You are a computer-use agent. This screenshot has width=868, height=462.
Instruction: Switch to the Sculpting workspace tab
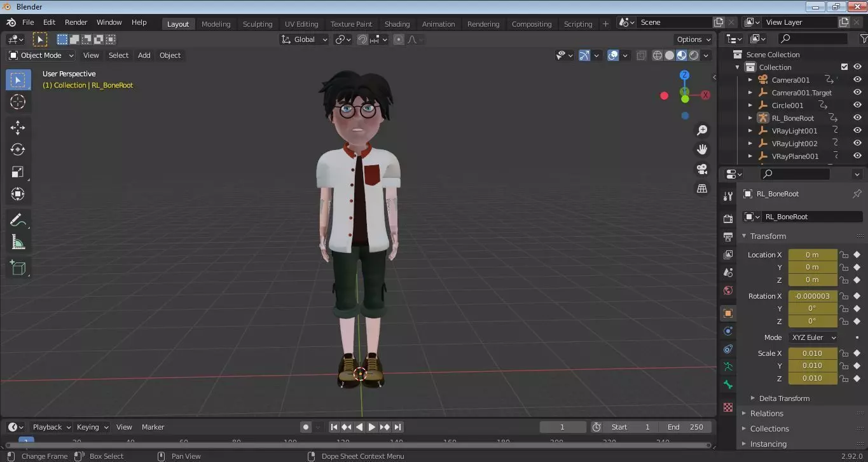pos(258,24)
